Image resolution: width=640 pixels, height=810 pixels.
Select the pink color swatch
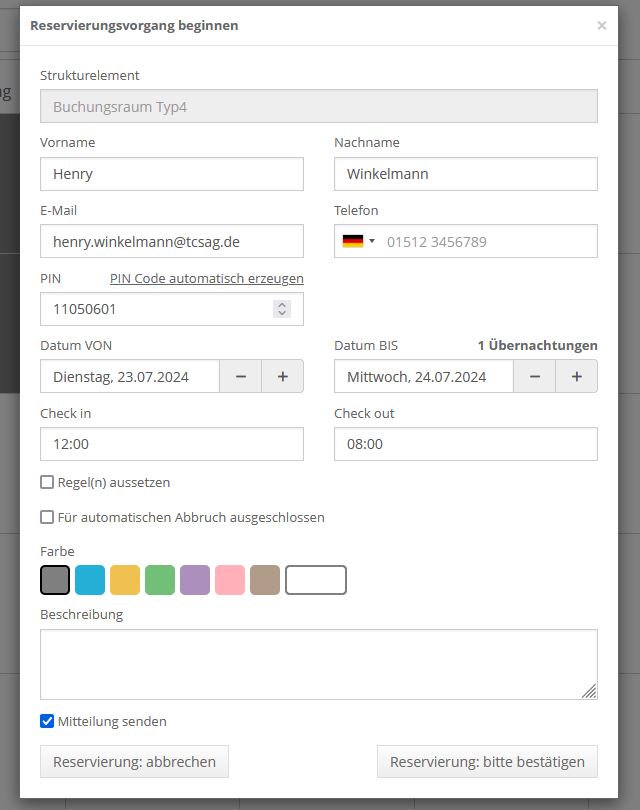[230, 580]
